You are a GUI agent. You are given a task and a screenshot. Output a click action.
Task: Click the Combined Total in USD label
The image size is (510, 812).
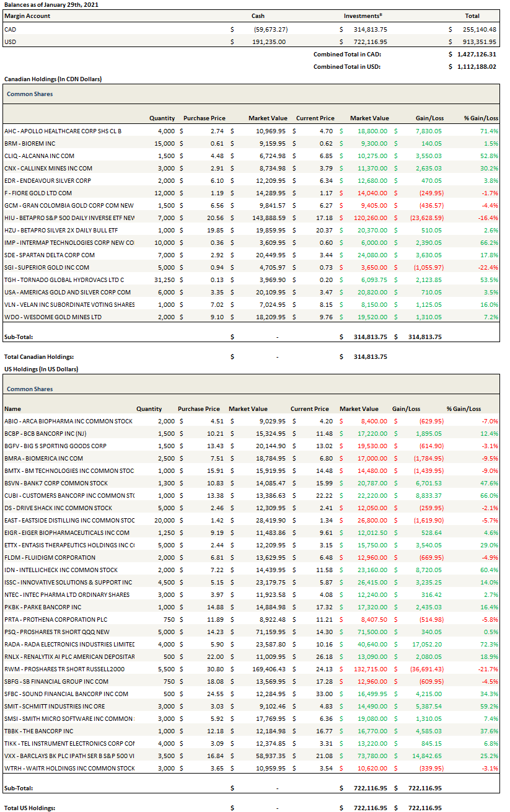tap(347, 66)
